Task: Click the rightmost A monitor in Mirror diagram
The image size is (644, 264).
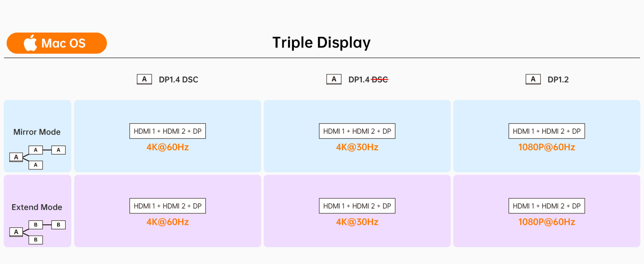Action: click(59, 150)
